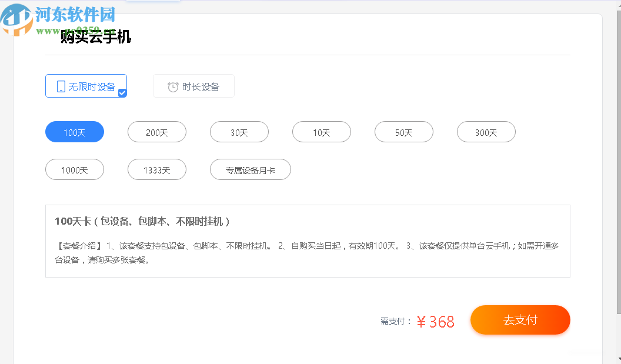Click the ¥368 price amount

point(435,321)
